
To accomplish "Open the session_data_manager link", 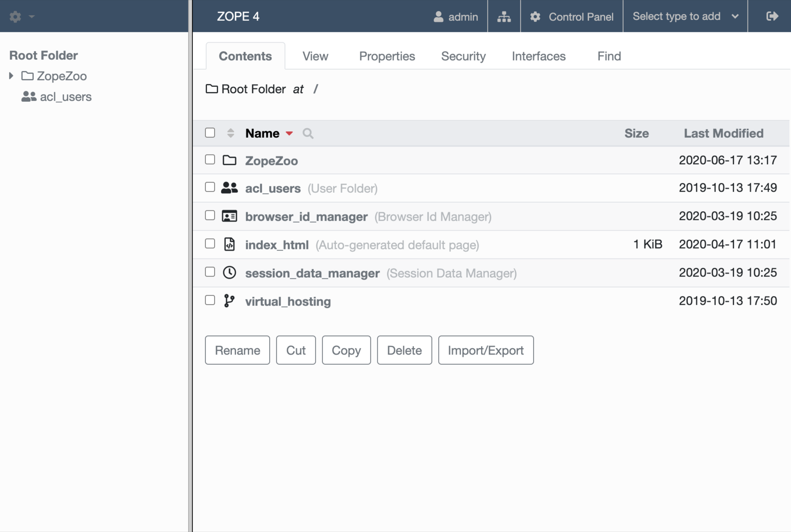I will [312, 273].
